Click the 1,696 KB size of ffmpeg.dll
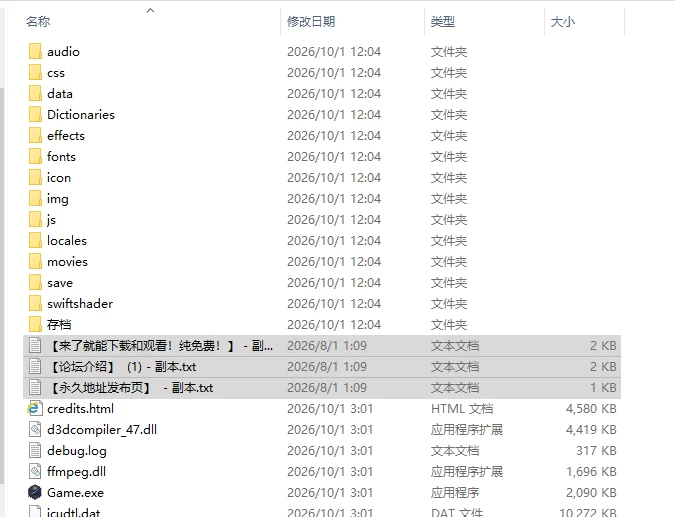 click(x=591, y=472)
